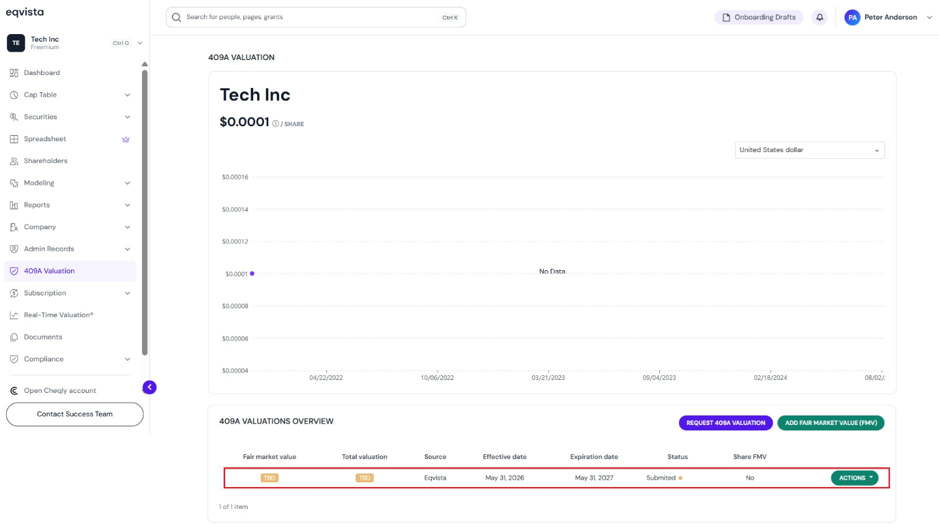Expand the Securities submenu chevron
The width and height of the screenshot is (939, 528).
[128, 117]
